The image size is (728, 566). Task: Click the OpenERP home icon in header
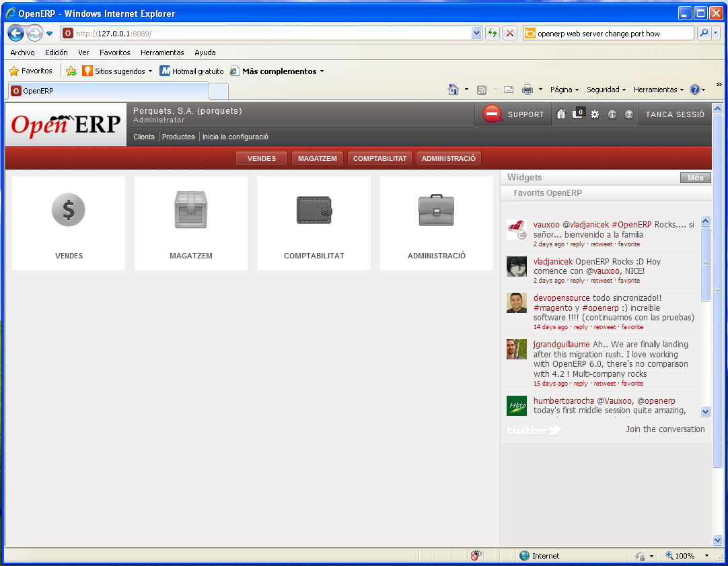coord(561,114)
